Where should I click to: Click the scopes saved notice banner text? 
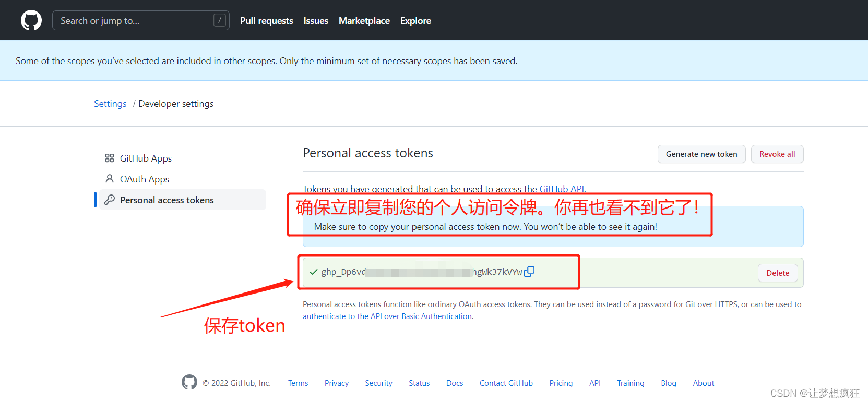(266, 61)
